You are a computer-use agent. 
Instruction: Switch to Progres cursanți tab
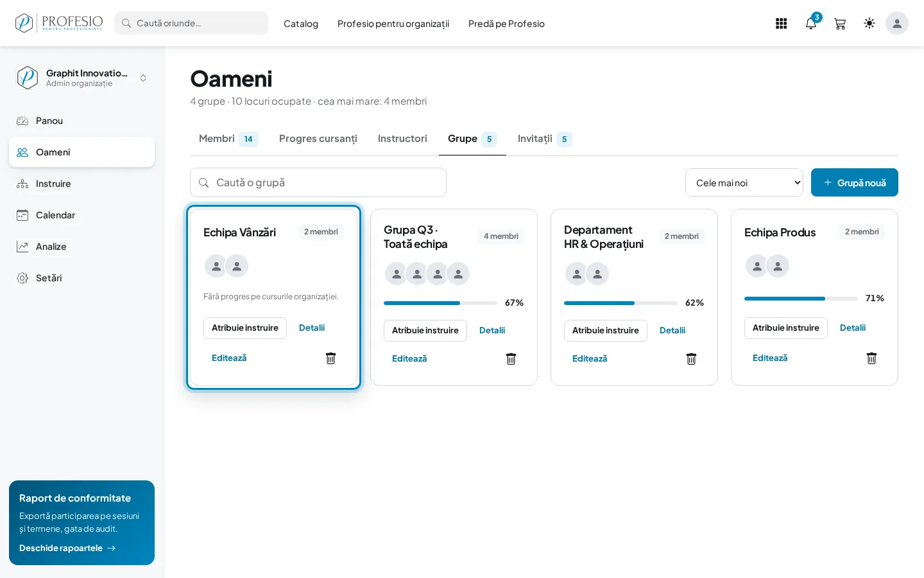[318, 139]
